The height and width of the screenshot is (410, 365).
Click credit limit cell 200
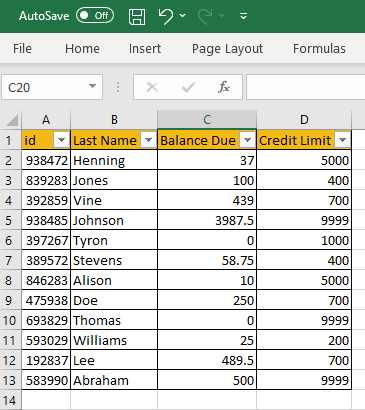click(x=304, y=340)
